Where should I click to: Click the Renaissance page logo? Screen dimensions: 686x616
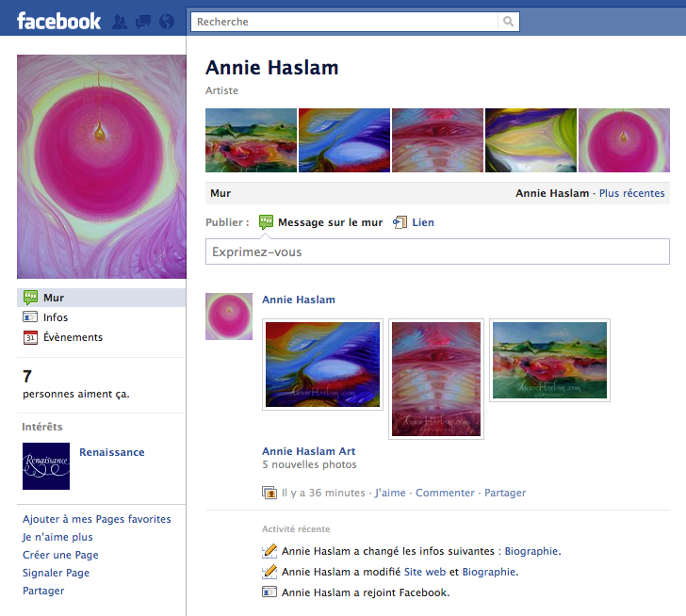[x=46, y=466]
